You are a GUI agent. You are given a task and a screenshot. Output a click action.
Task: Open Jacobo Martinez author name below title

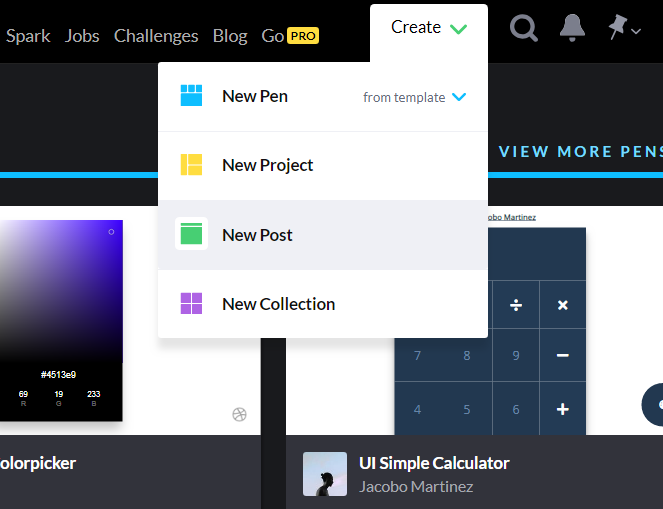click(x=416, y=487)
